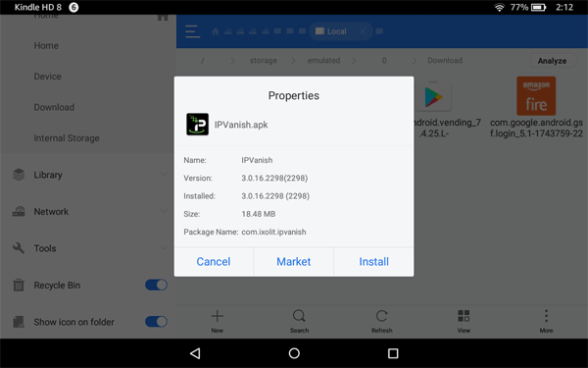Install the IPVanish apk
The height and width of the screenshot is (368, 588).
click(374, 262)
